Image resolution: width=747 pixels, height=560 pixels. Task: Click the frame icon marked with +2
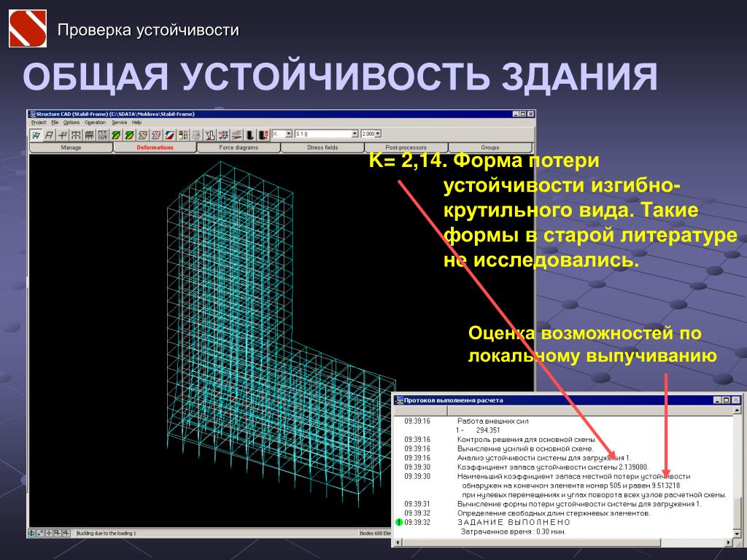coord(63,135)
